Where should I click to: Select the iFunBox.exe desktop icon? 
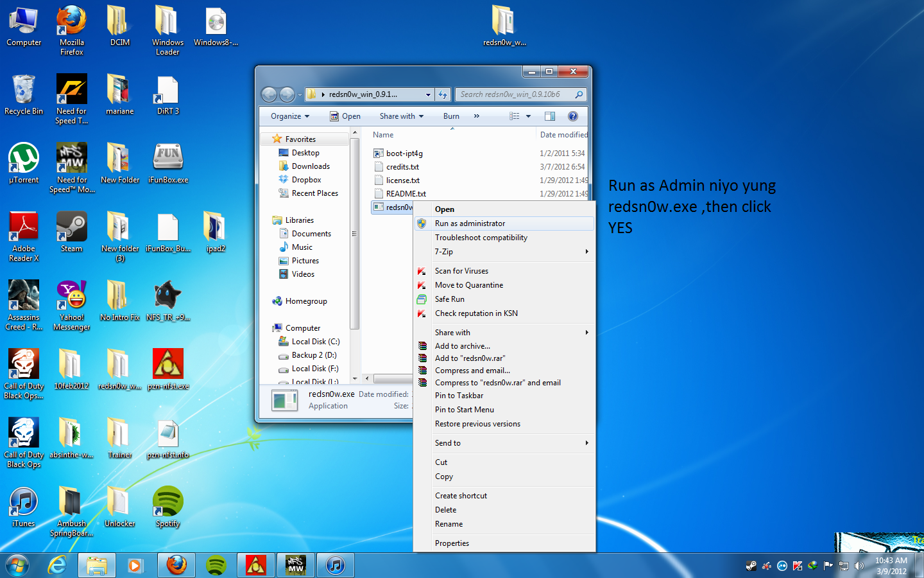click(x=168, y=163)
